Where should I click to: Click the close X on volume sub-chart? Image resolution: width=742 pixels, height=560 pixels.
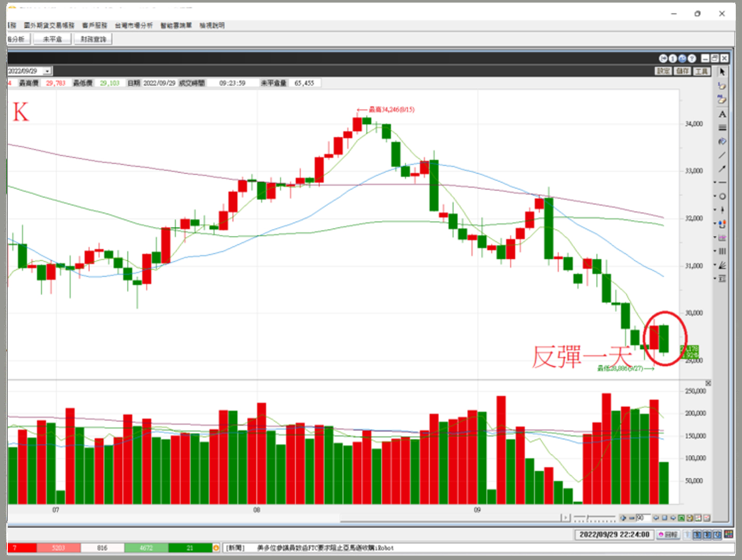click(x=708, y=383)
